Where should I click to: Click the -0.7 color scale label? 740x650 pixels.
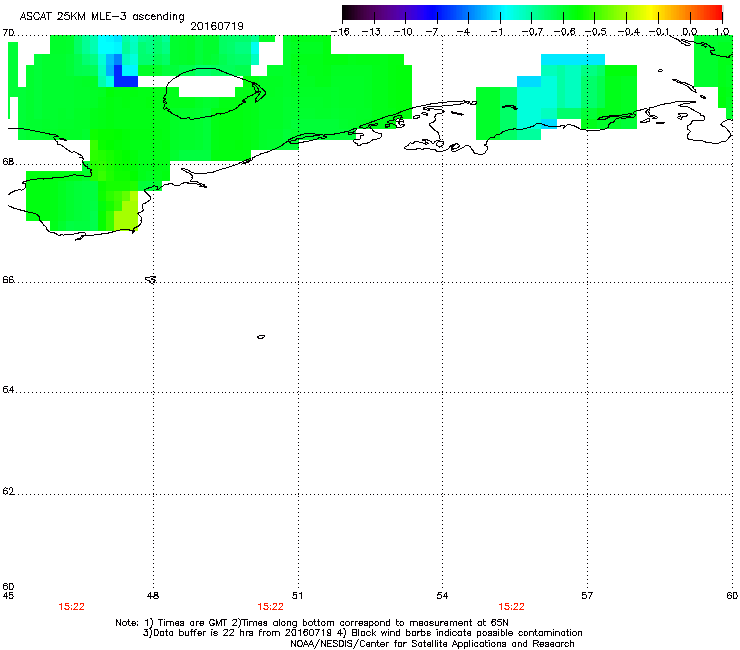point(532,32)
